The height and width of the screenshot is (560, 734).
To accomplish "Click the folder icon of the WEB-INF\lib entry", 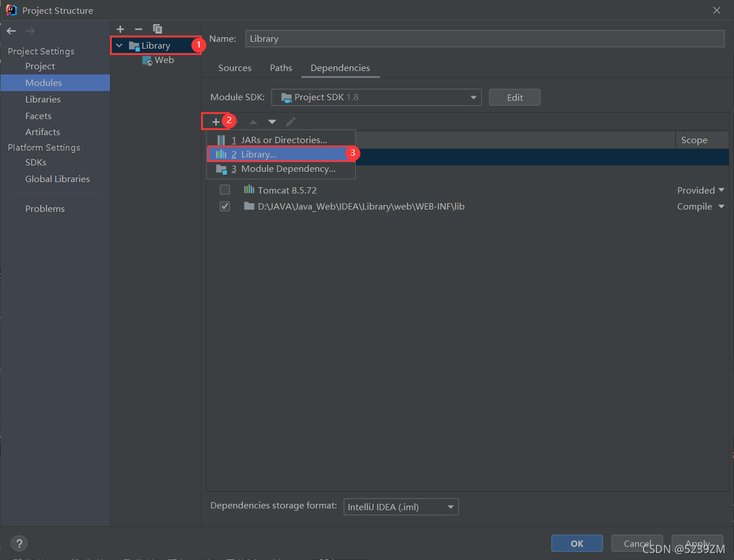I will [249, 206].
